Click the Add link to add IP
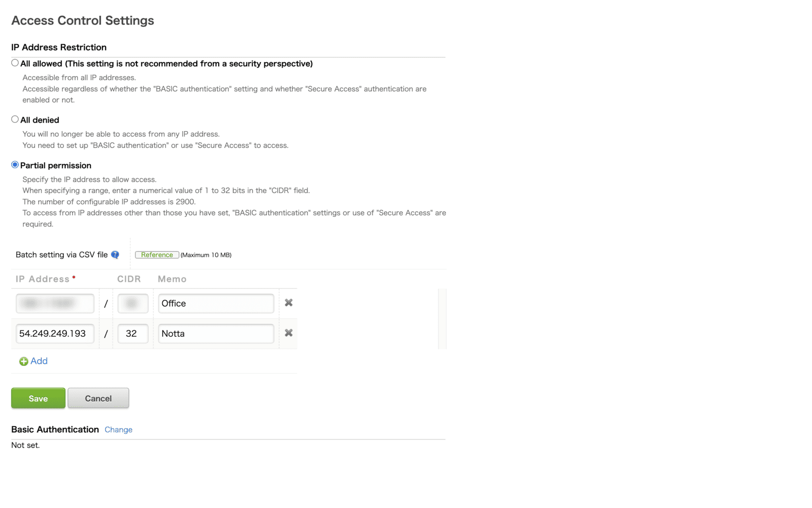Image resolution: width=812 pixels, height=508 pixels. [x=39, y=361]
